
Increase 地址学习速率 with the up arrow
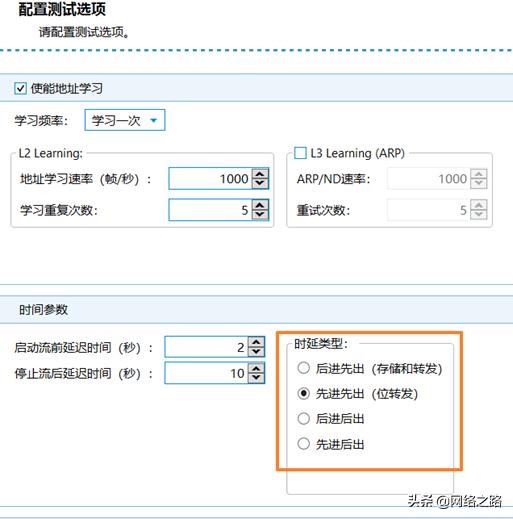pyautogui.click(x=260, y=174)
